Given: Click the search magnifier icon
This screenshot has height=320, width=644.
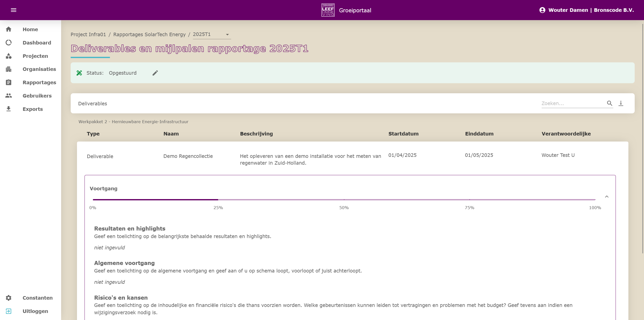Looking at the screenshot, I should [x=610, y=103].
